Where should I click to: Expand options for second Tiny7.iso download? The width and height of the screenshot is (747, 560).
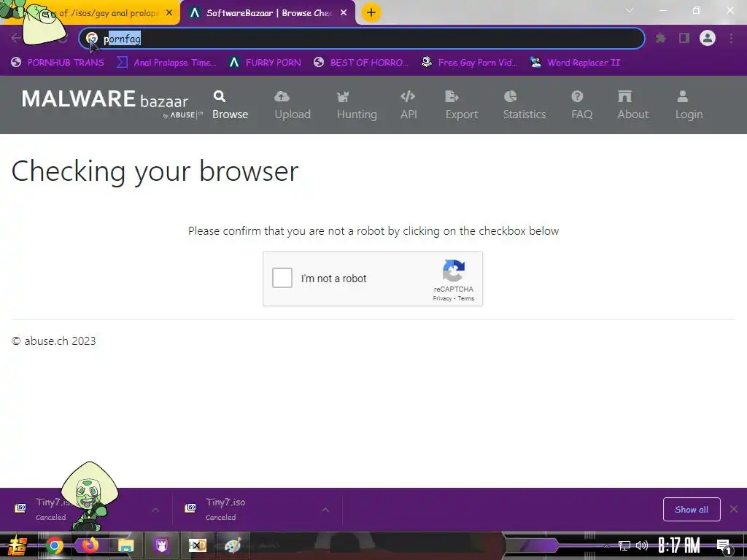point(325,510)
